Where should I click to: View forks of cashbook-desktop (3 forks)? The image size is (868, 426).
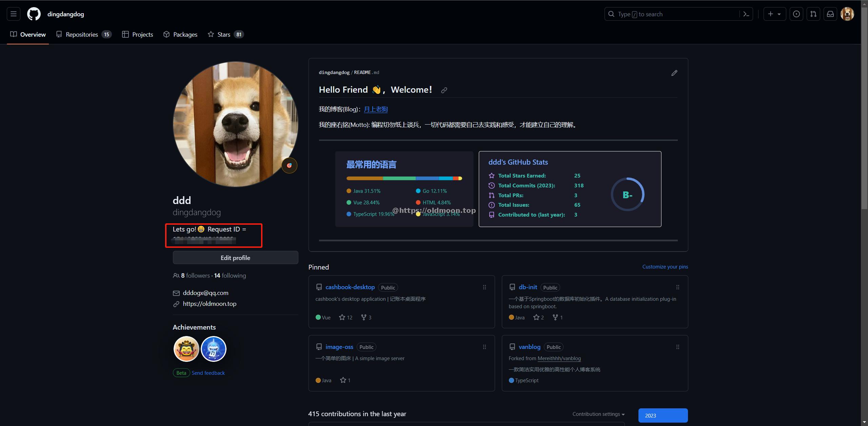[366, 317]
